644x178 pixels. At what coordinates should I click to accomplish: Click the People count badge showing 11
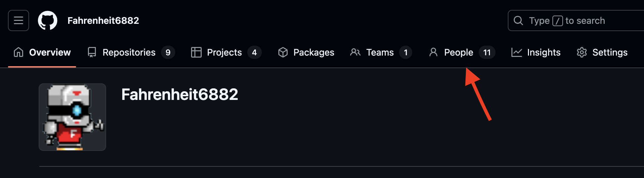(487, 52)
